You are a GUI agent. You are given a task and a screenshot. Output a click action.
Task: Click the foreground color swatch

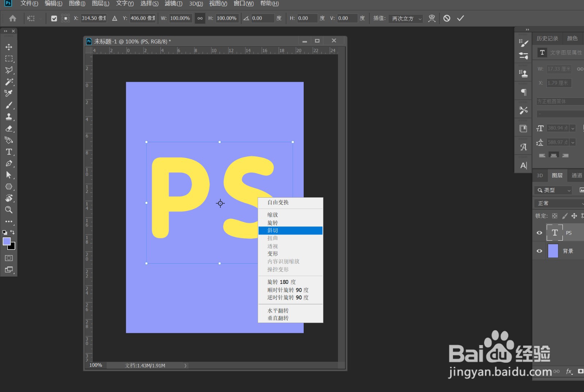tap(6, 241)
